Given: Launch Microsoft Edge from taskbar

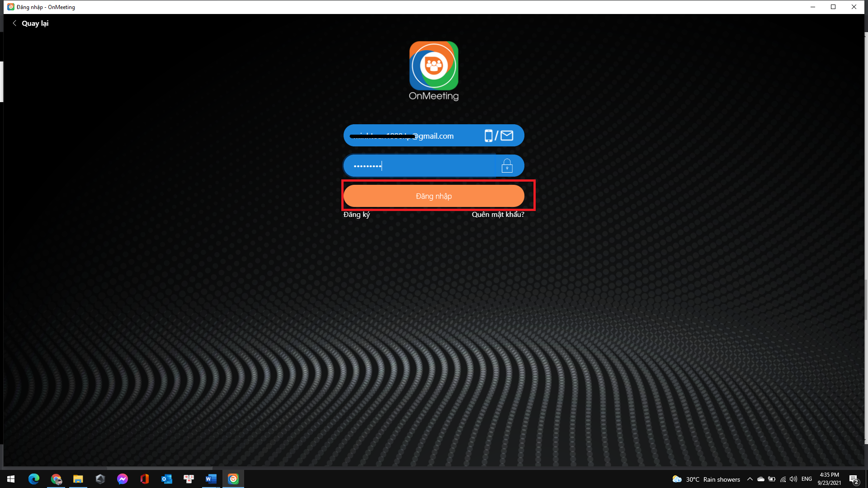Looking at the screenshot, I should pyautogui.click(x=34, y=479).
